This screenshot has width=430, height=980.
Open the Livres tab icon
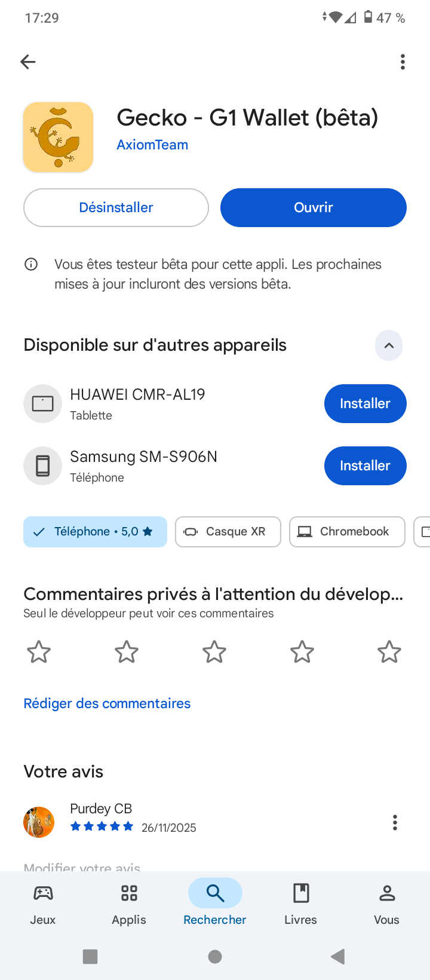click(301, 894)
